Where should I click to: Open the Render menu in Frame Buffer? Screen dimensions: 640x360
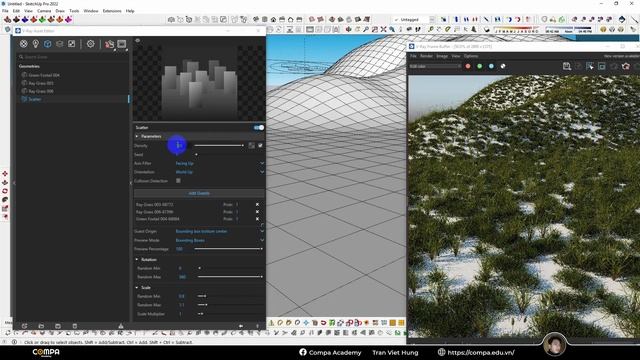[426, 56]
